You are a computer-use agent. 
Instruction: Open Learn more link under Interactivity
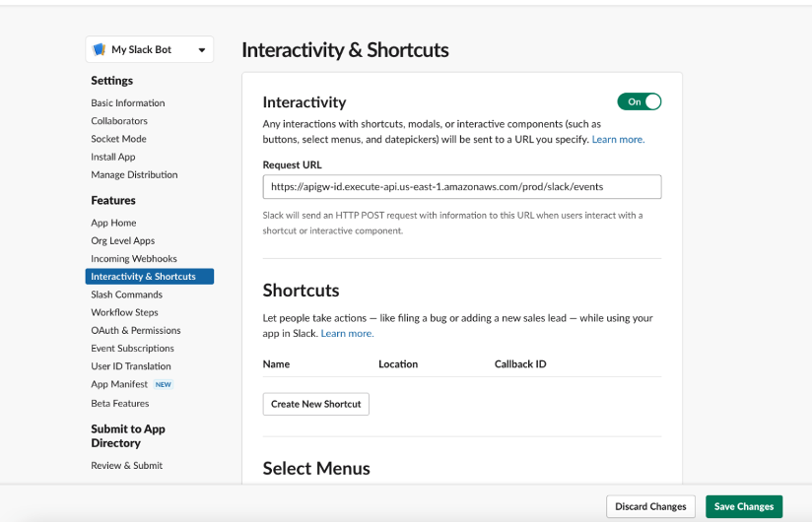[618, 139]
